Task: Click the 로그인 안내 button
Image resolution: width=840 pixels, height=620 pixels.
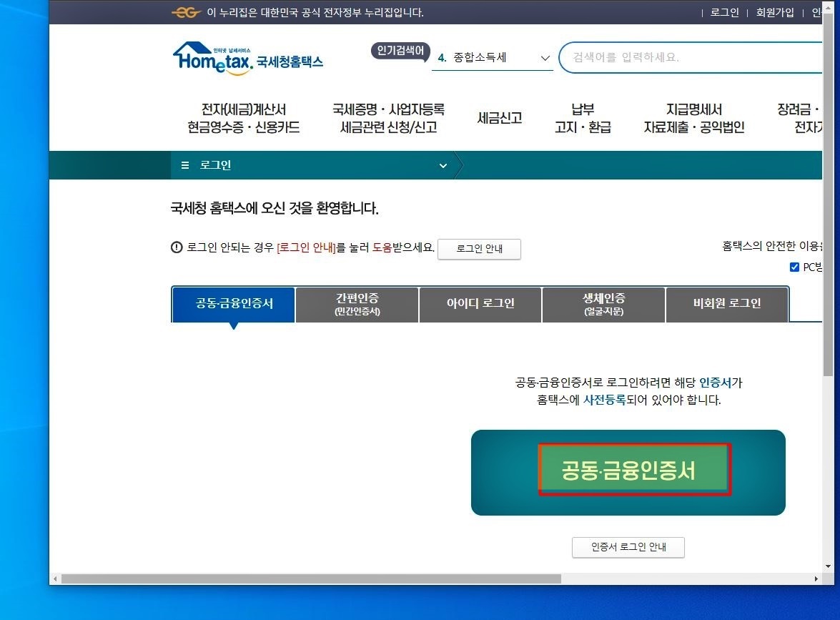Action: (479, 249)
